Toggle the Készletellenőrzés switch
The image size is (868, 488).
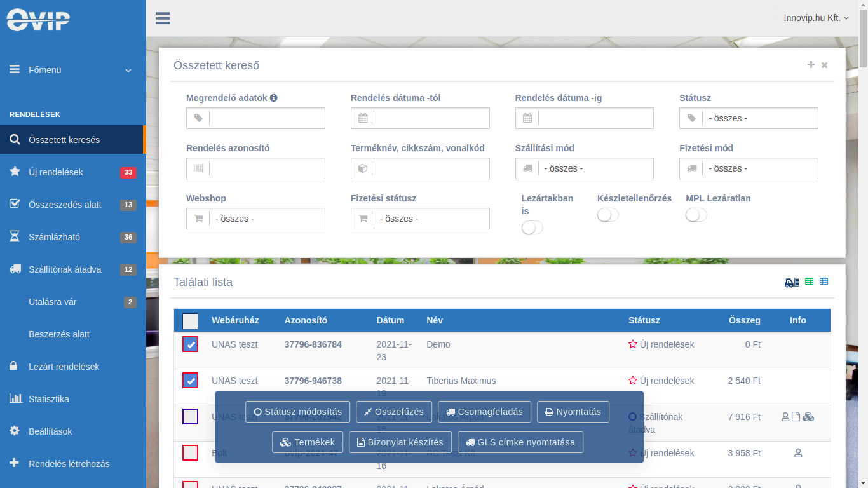click(x=608, y=215)
